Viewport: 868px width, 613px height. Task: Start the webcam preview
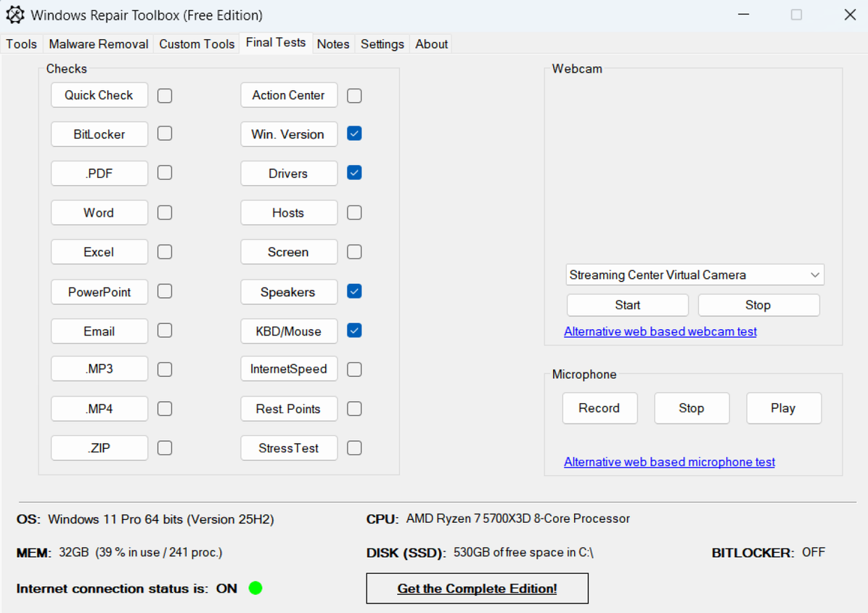click(628, 305)
